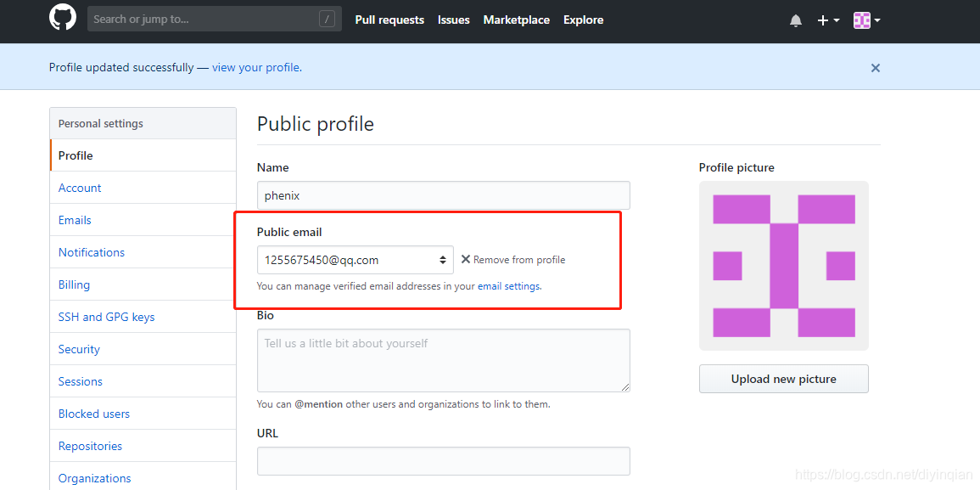Open Security settings in sidebar

[x=143, y=349]
